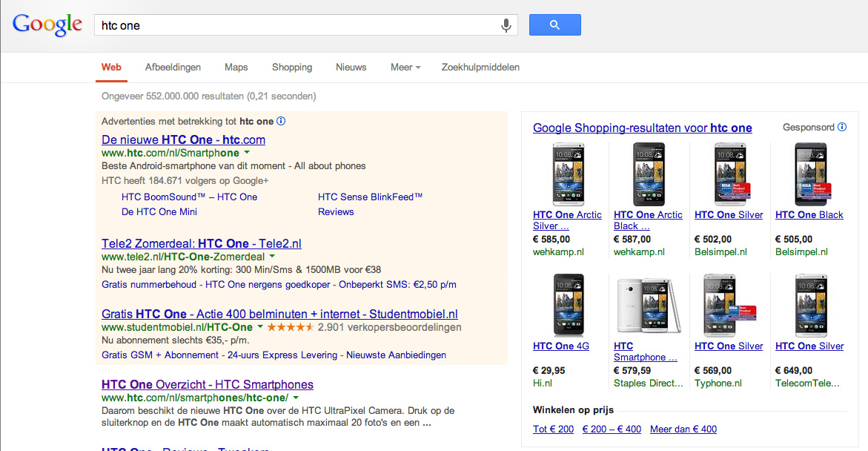Click into the search box containing htc one
Image resolution: width=868 pixels, height=451 pixels.
296,25
